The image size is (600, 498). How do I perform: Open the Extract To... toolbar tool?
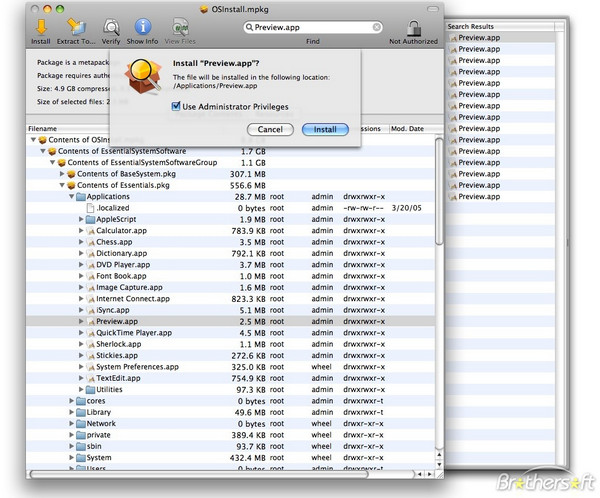[x=76, y=28]
